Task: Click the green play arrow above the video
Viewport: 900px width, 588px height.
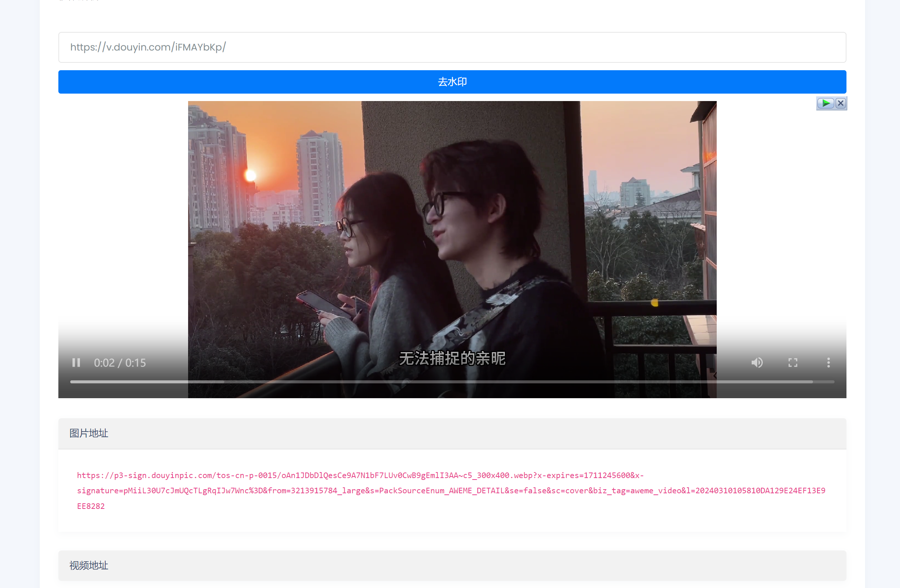Action: [x=826, y=103]
